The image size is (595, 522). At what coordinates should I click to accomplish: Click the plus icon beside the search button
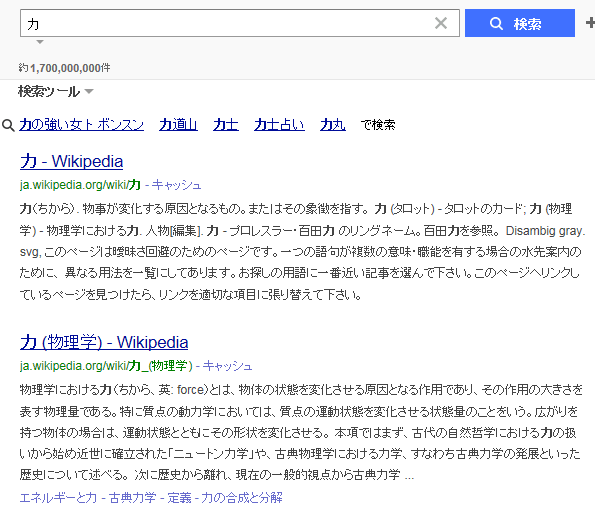click(x=590, y=23)
